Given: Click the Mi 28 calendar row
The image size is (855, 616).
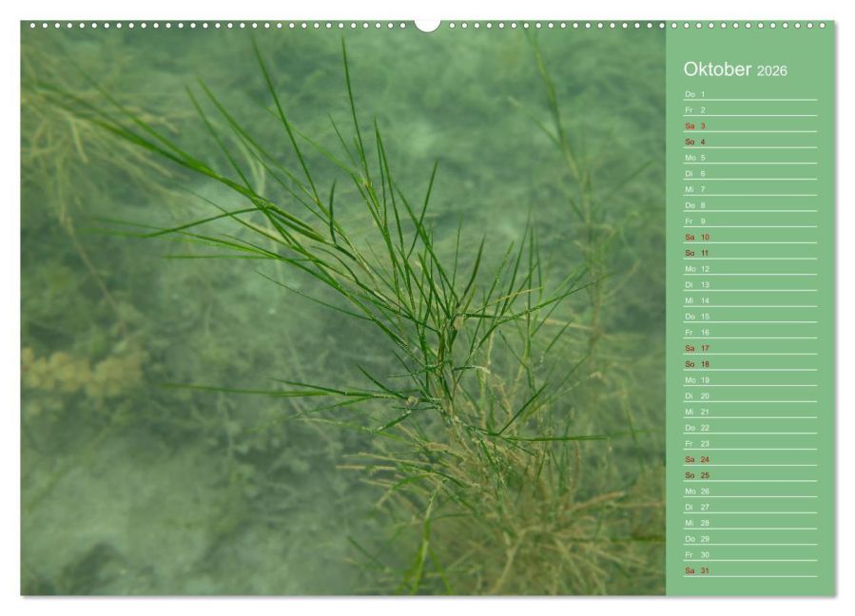Looking at the screenshot, I should click(x=750, y=524).
